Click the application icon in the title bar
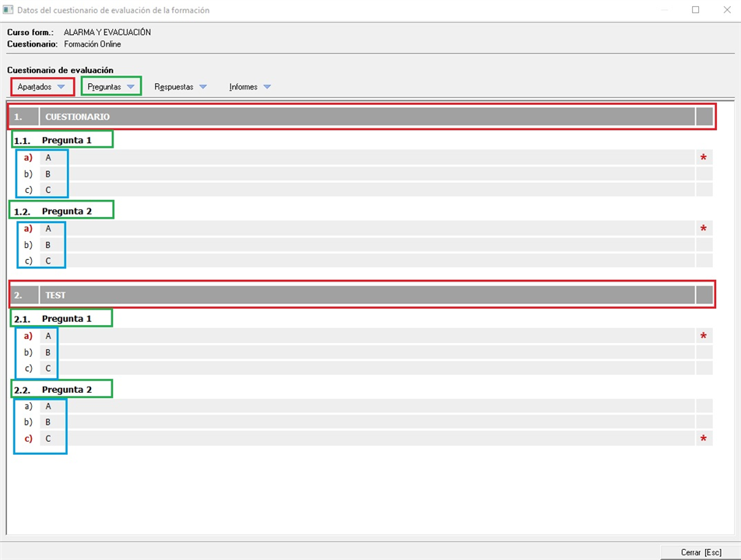741x560 pixels. [9, 10]
